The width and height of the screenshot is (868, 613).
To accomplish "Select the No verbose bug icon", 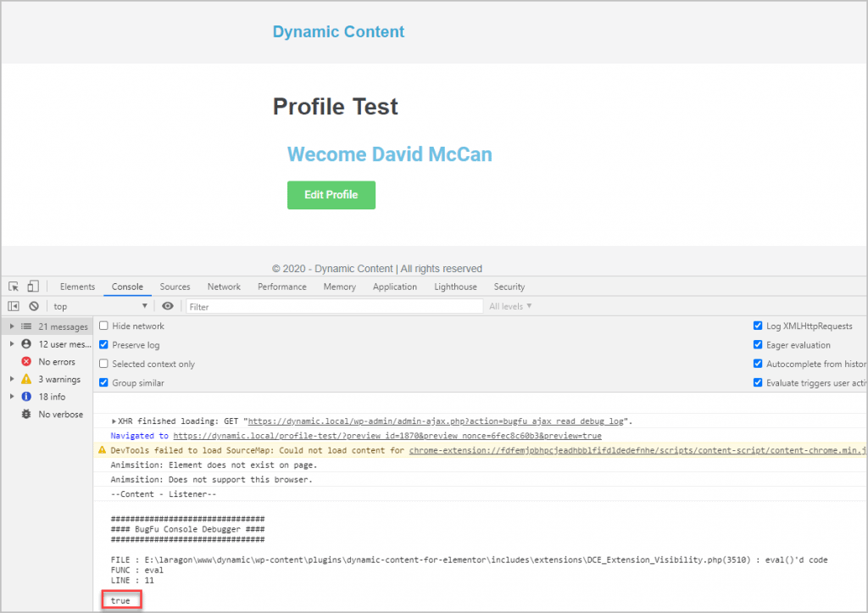I will (x=26, y=415).
